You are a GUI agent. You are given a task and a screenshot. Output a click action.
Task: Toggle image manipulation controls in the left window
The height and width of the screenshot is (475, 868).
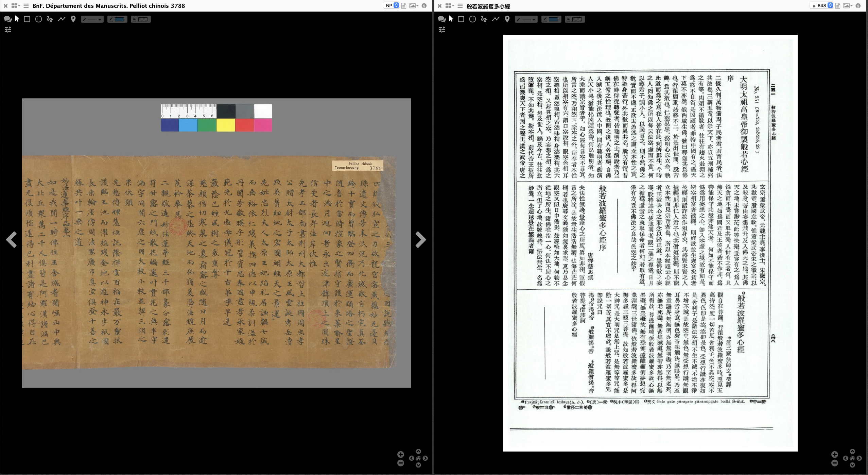(8, 30)
